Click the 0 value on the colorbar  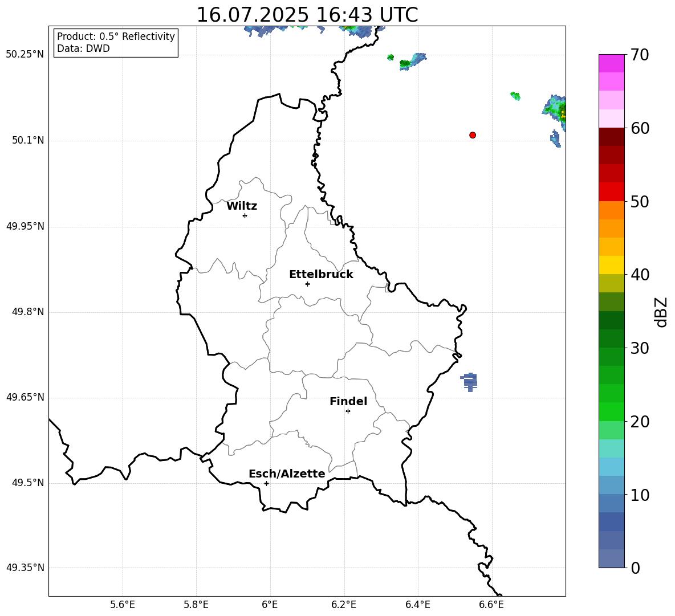tap(636, 568)
